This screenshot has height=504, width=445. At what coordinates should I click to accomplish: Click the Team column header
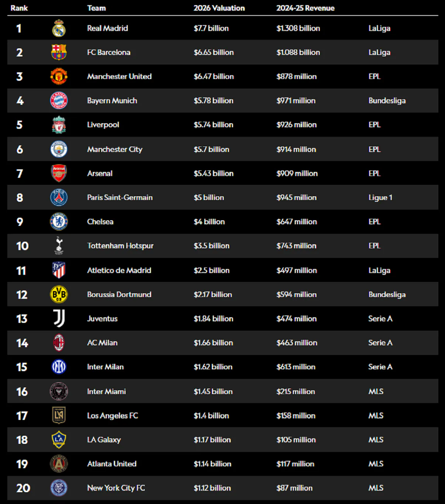tap(96, 8)
